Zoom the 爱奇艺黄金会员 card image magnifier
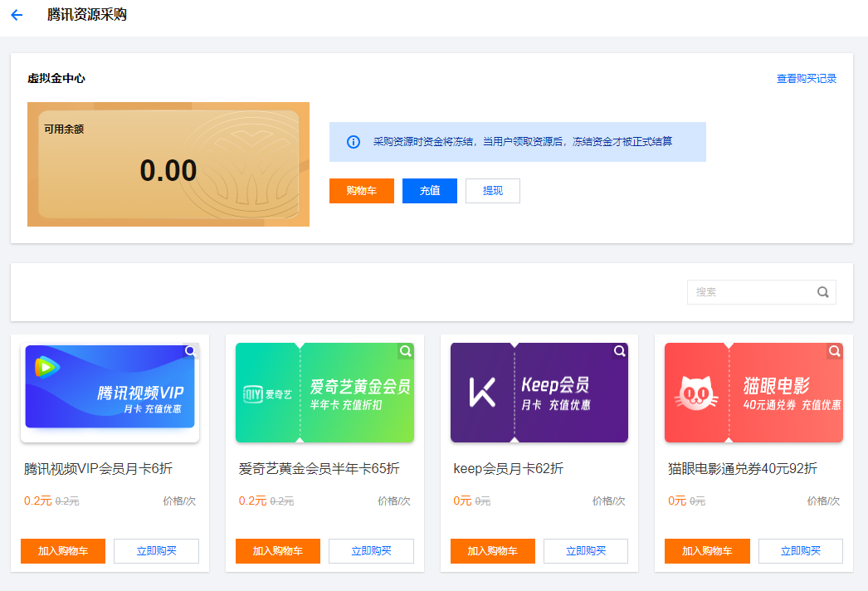Image resolution: width=868 pixels, height=591 pixels. (x=406, y=350)
